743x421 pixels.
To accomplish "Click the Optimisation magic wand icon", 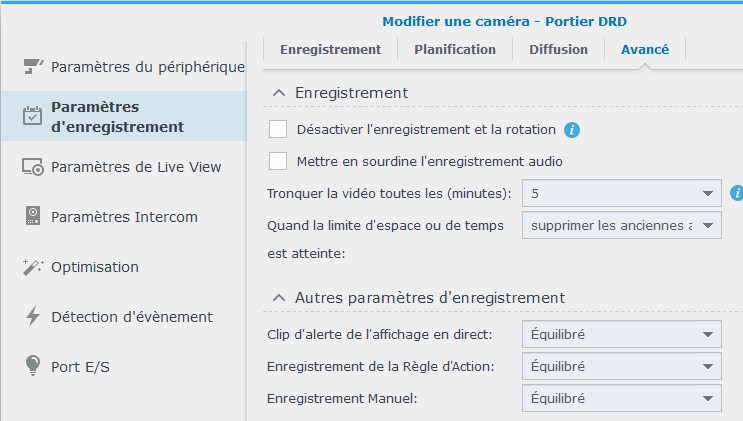I will tap(33, 267).
